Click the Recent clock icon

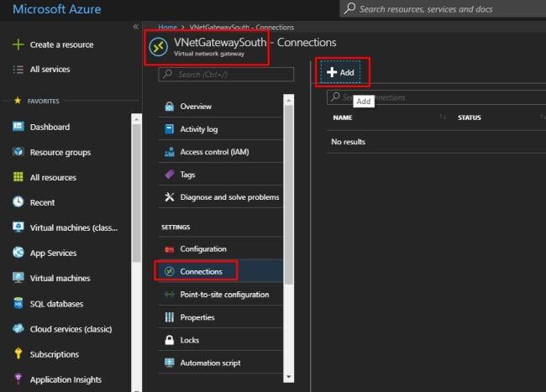(18, 202)
